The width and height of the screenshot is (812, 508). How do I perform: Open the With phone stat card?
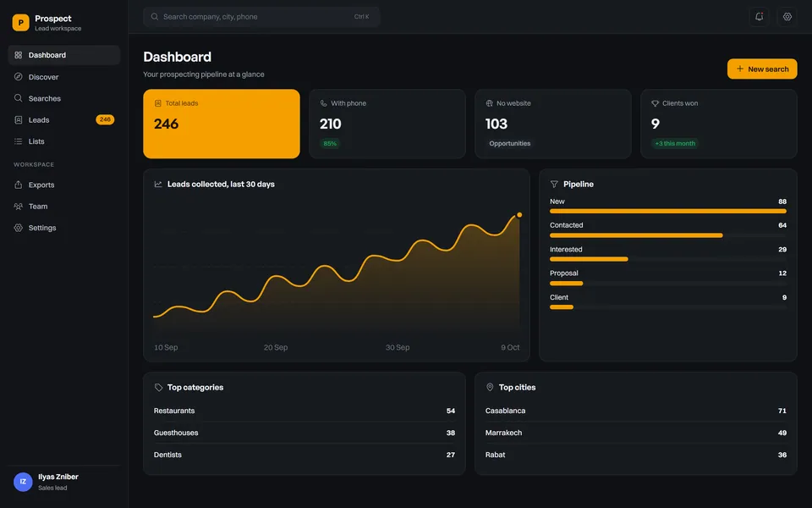click(x=387, y=124)
